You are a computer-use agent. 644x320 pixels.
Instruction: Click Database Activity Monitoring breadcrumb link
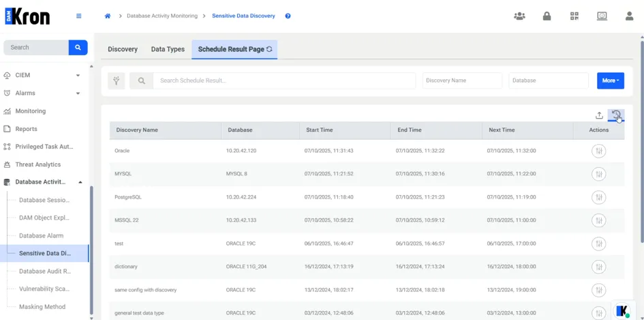[x=162, y=16]
